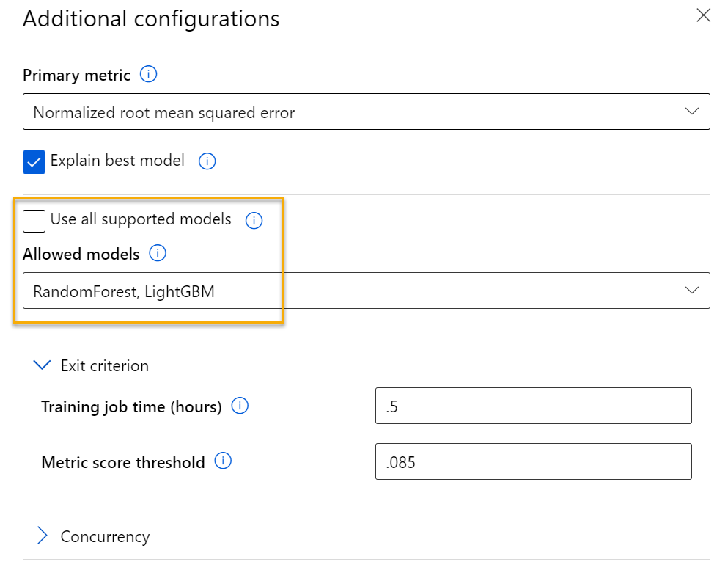This screenshot has height=581, width=728.
Task: Open Allowed models info icon
Action: [x=158, y=253]
